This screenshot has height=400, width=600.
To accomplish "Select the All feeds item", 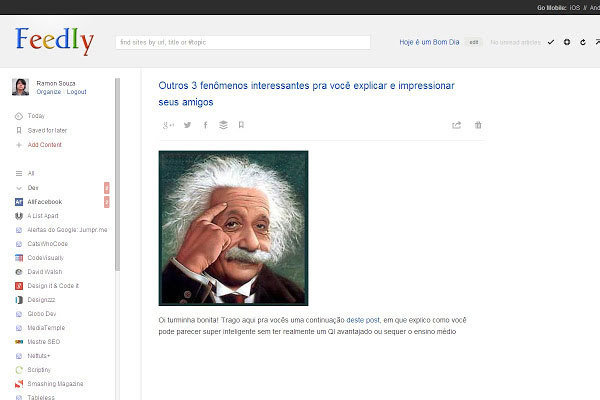I will click(31, 173).
